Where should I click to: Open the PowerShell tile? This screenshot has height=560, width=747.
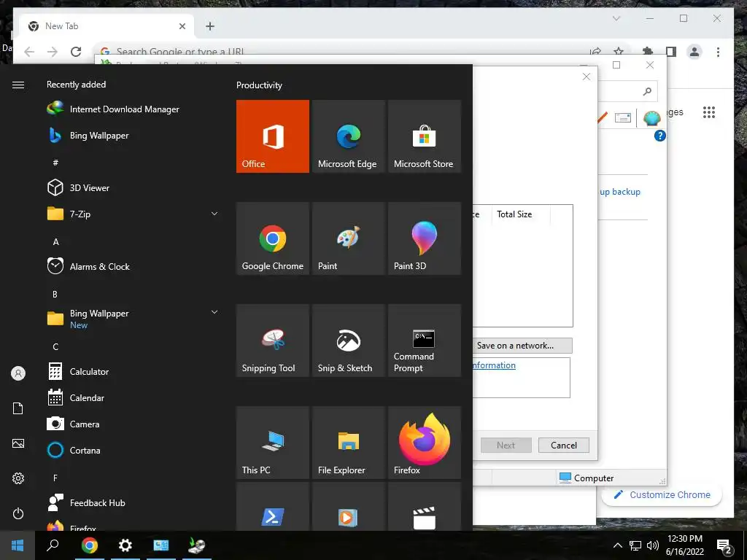(x=273, y=507)
